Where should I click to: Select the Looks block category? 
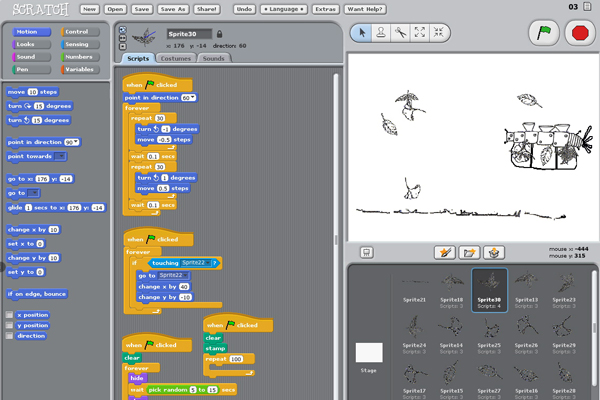tap(32, 44)
